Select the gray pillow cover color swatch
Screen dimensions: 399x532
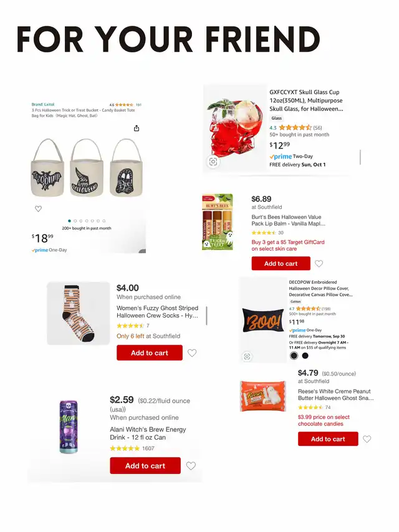[x=294, y=355]
